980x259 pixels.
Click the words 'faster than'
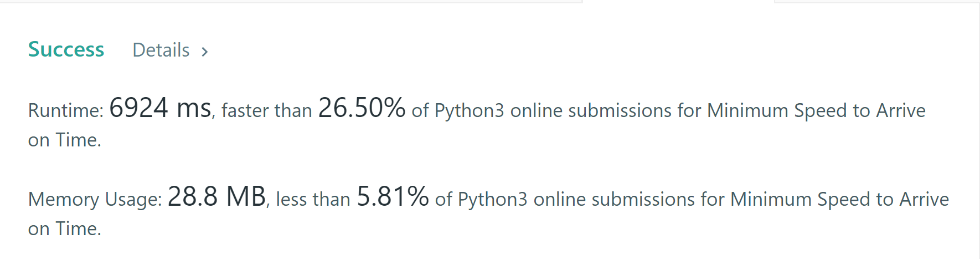266,111
